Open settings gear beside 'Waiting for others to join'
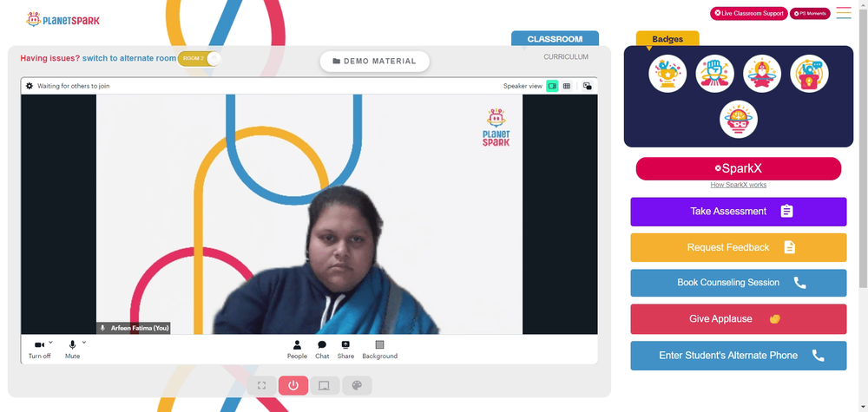This screenshot has height=412, width=868. (x=30, y=86)
